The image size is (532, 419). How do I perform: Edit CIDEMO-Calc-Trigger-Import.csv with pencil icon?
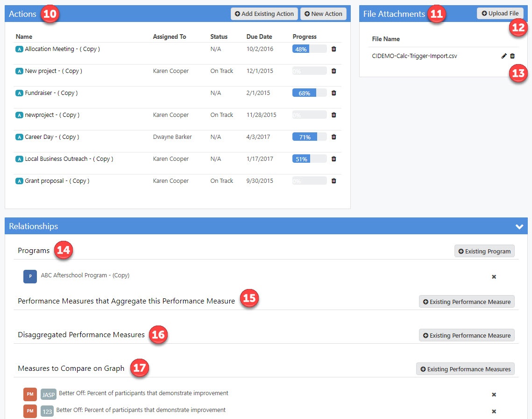504,56
